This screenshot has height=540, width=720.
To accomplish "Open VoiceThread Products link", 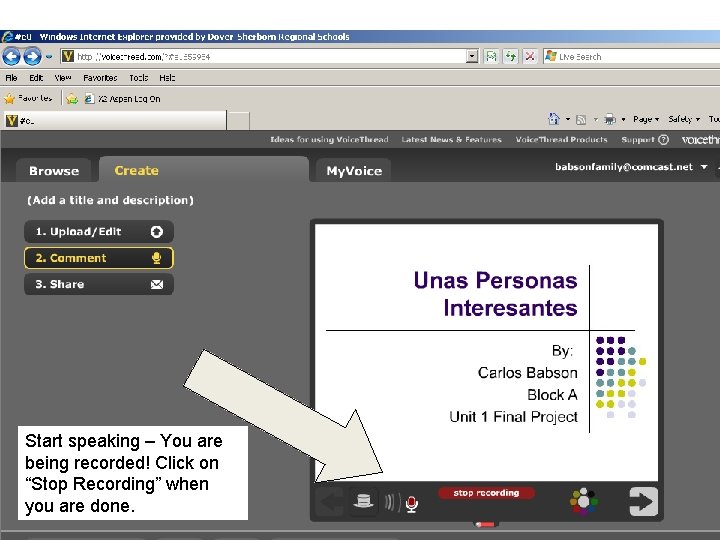I will click(x=561, y=140).
